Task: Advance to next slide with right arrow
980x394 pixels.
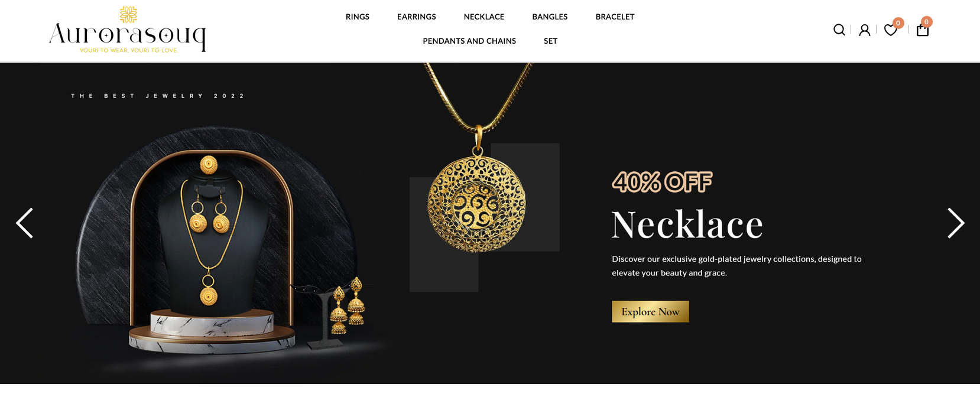Action: (x=956, y=223)
